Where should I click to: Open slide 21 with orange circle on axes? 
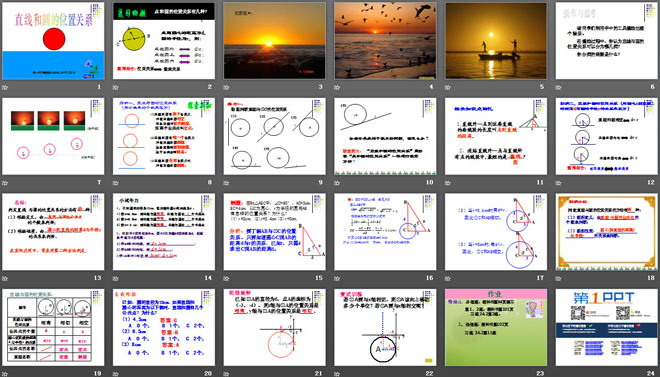click(274, 327)
